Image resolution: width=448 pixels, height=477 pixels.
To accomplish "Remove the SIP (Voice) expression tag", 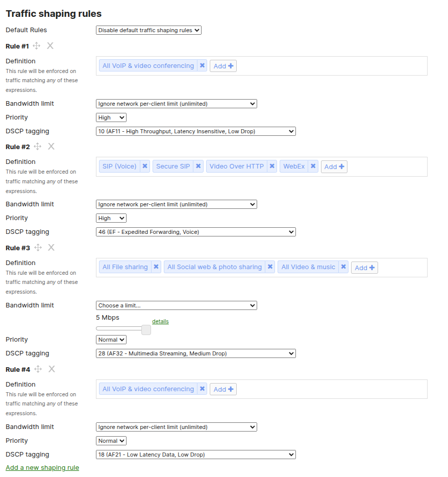I will [x=145, y=166].
